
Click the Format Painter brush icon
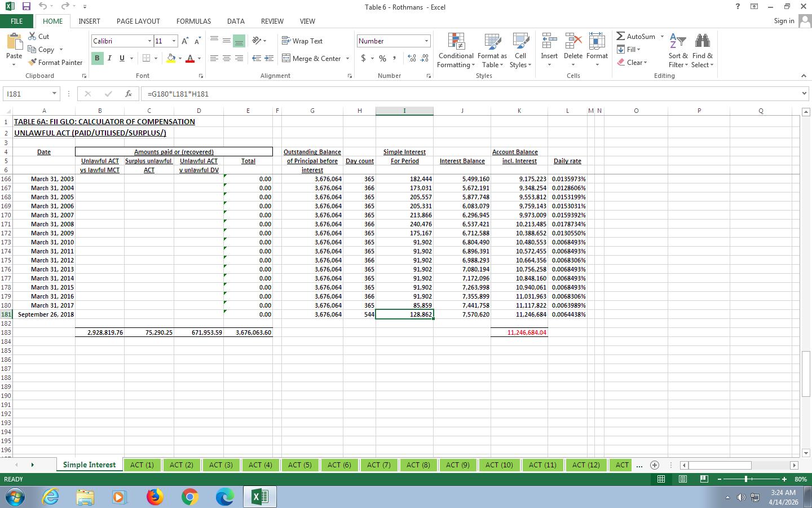[x=33, y=63]
